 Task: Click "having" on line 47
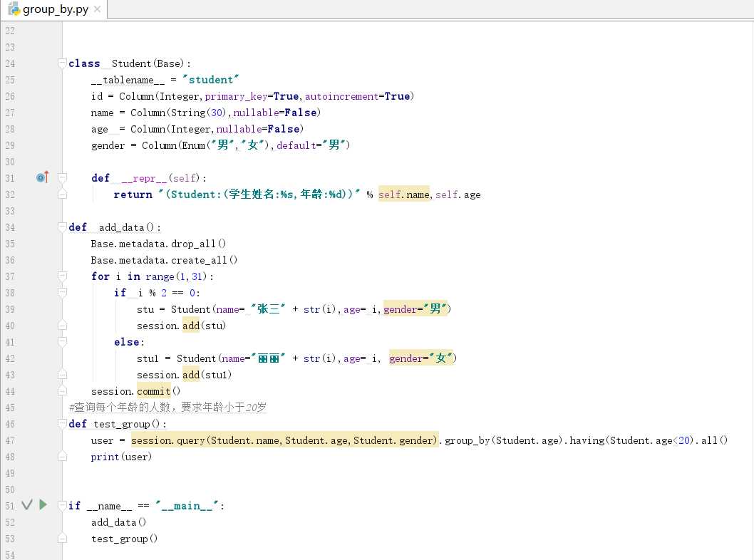[x=587, y=440]
